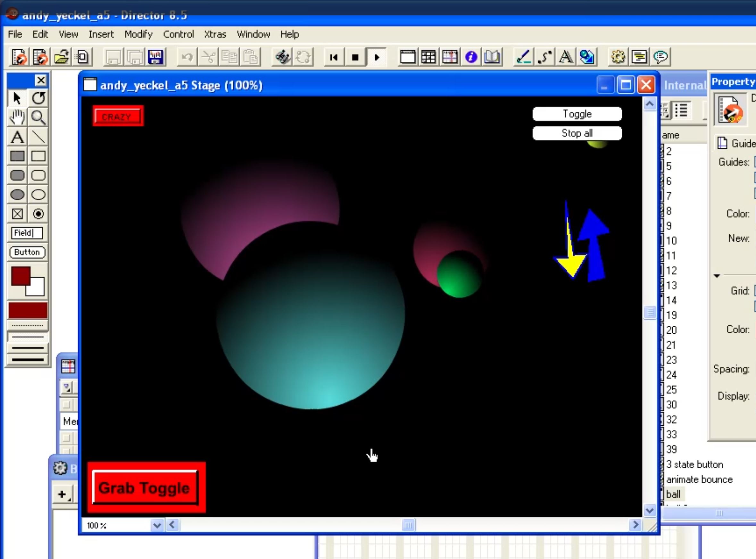Open the Modify menu
756x559 pixels.
click(x=138, y=34)
